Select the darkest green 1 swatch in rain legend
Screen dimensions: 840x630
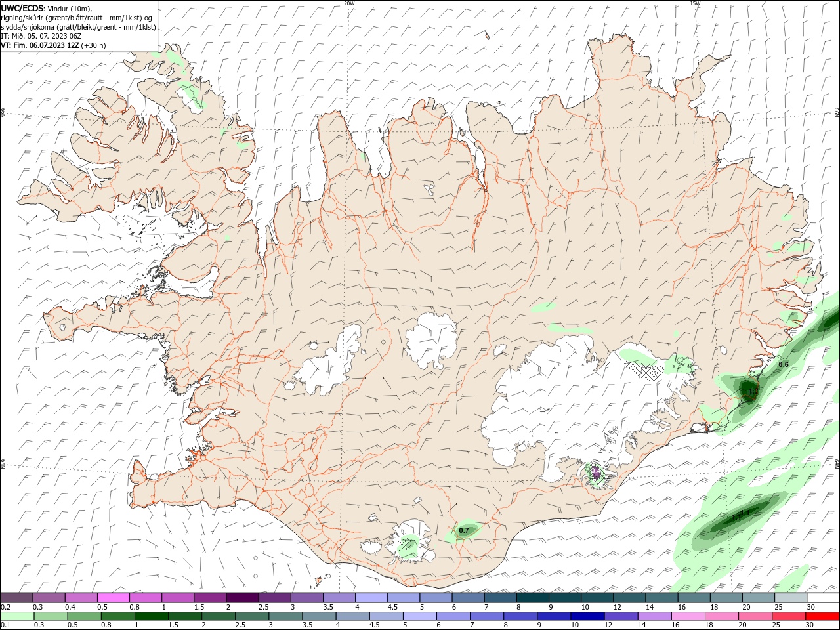click(x=151, y=616)
